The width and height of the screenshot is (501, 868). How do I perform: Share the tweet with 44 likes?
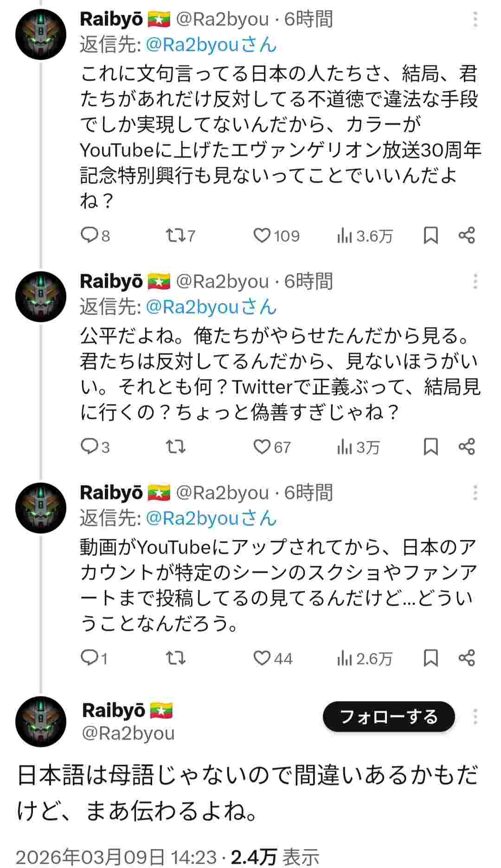click(467, 658)
